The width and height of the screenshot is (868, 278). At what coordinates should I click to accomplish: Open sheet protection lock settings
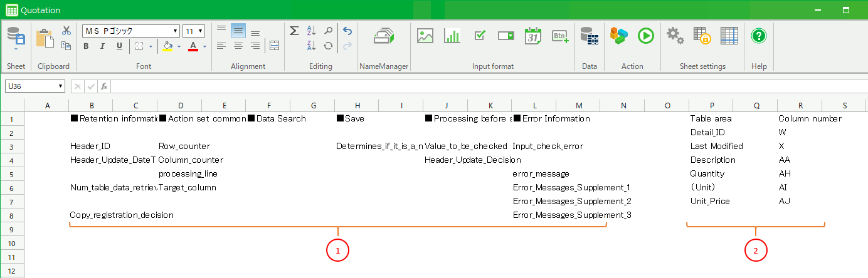tap(702, 36)
